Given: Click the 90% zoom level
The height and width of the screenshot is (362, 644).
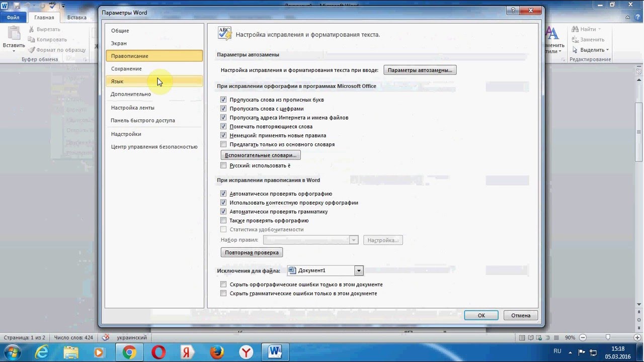Looking at the screenshot, I should pos(570,338).
